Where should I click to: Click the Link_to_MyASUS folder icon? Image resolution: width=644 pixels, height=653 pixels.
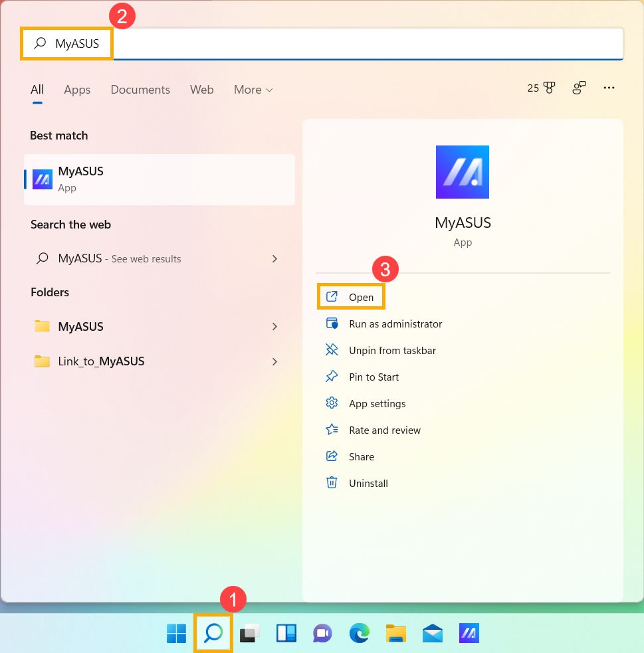(x=42, y=361)
